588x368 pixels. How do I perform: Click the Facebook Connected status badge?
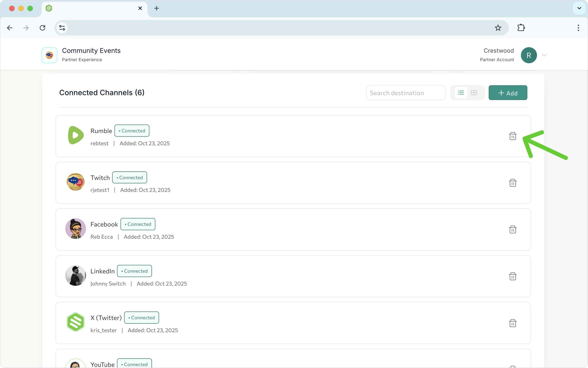(138, 224)
